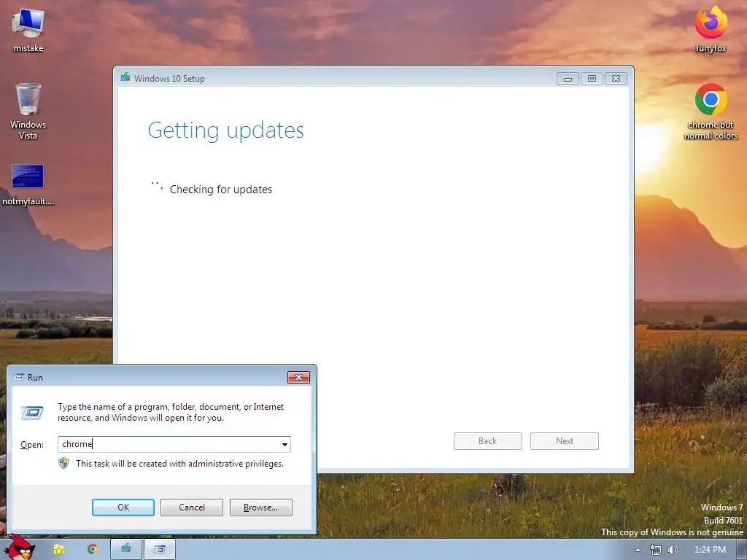Click the Run program icon in dialog
This screenshot has width=747, height=560.
tap(32, 413)
